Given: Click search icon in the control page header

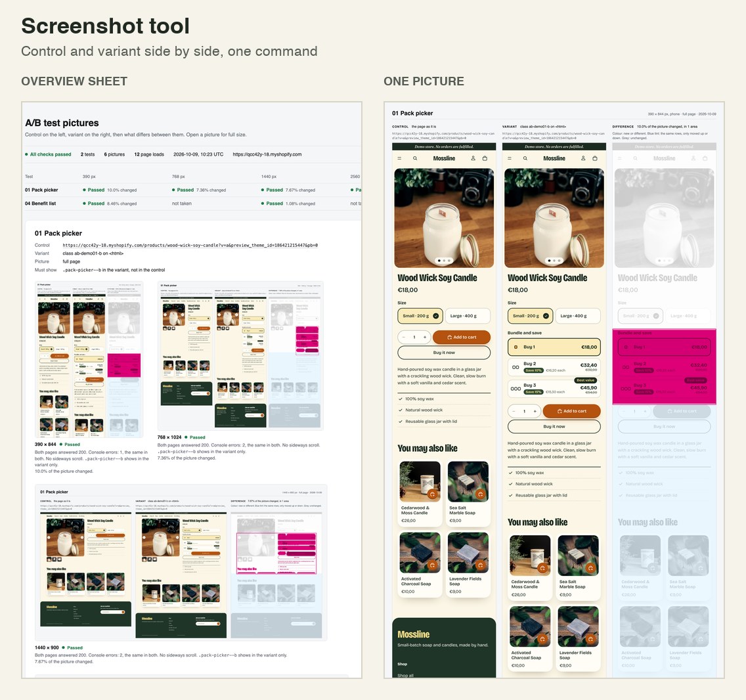Looking at the screenshot, I should click(x=415, y=158).
